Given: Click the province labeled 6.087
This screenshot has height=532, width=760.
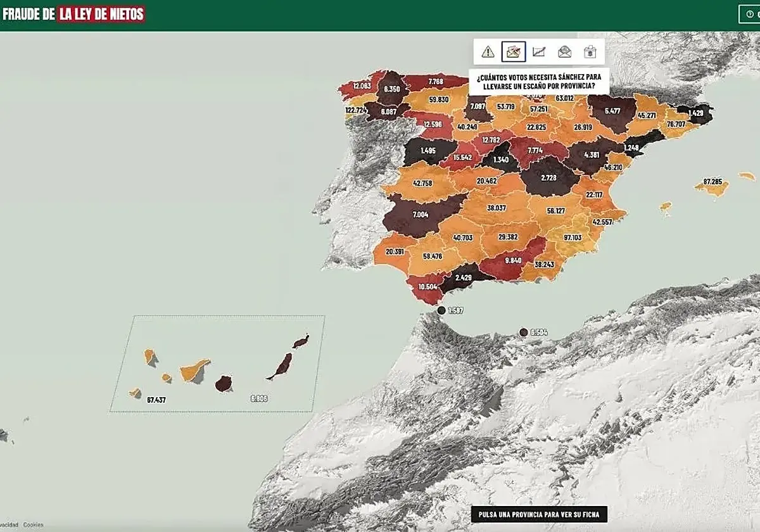Looking at the screenshot, I should (389, 111).
